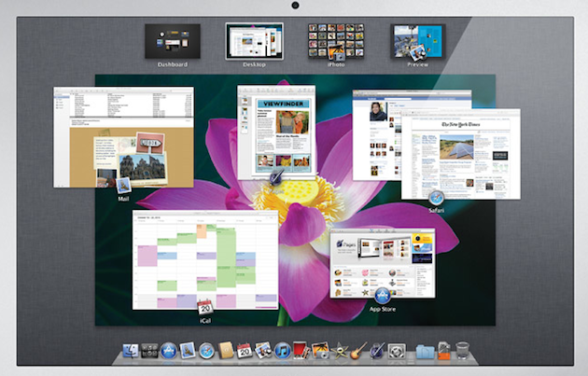Select the App Store window

[383, 263]
